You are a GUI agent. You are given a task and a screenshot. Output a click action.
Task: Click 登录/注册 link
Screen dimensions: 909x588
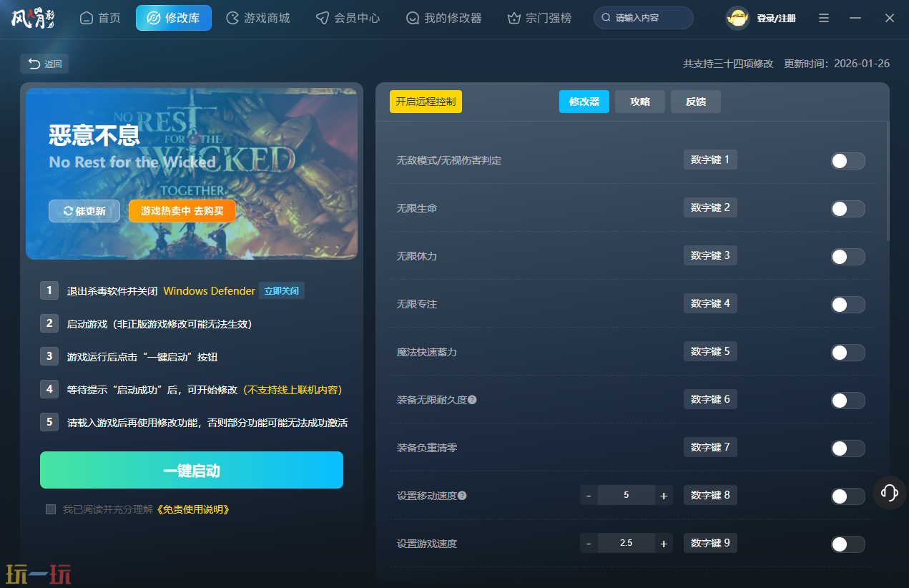click(x=776, y=19)
